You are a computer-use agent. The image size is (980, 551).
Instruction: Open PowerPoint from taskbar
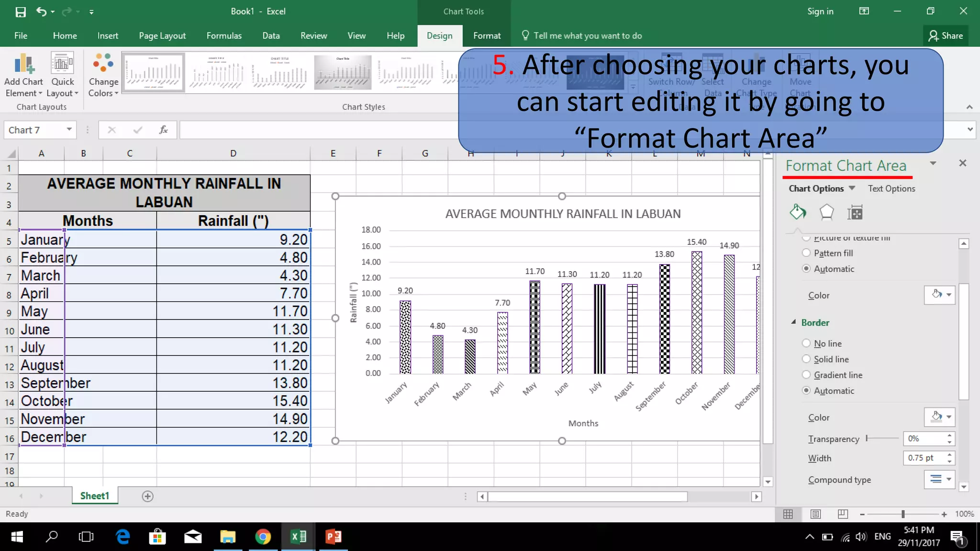tap(334, 537)
